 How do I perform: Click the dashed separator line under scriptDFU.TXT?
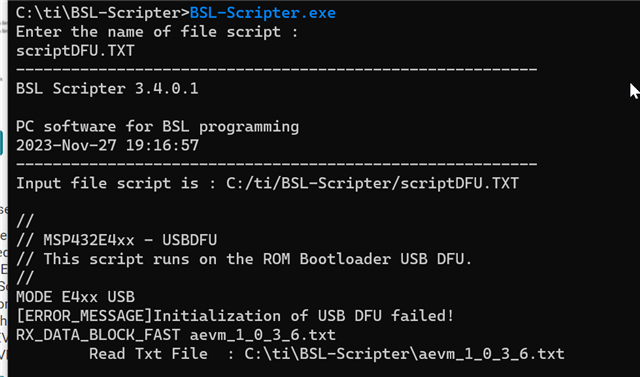pyautogui.click(x=276, y=70)
